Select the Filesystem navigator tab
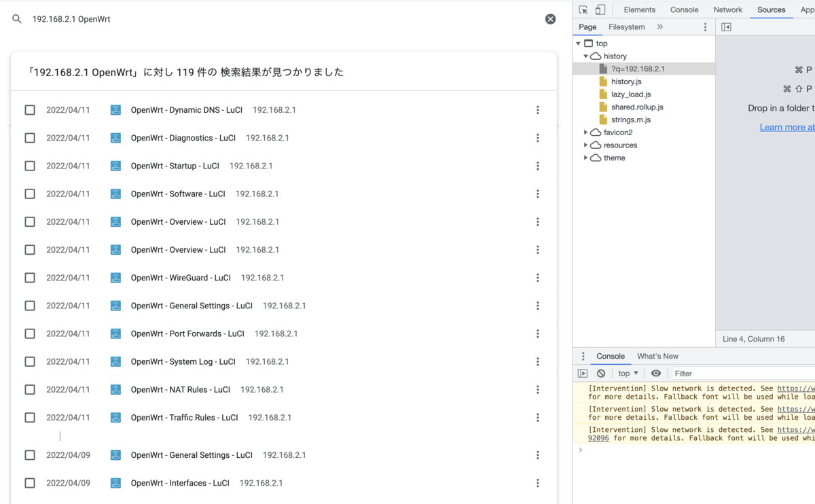The image size is (815, 504). 627,27
